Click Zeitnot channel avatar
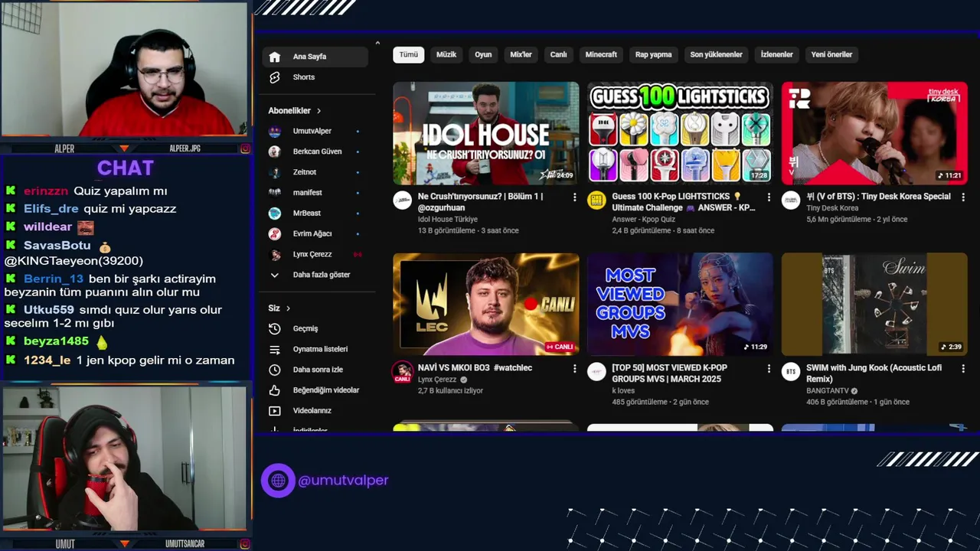This screenshot has height=551, width=980. (x=275, y=172)
